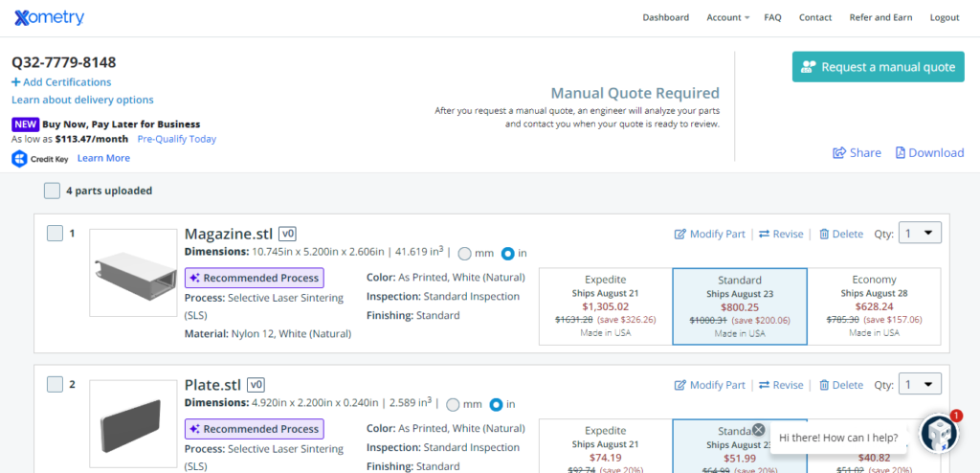The height and width of the screenshot is (473, 980).
Task: Revise the Magazine.stl part
Action: 781,234
